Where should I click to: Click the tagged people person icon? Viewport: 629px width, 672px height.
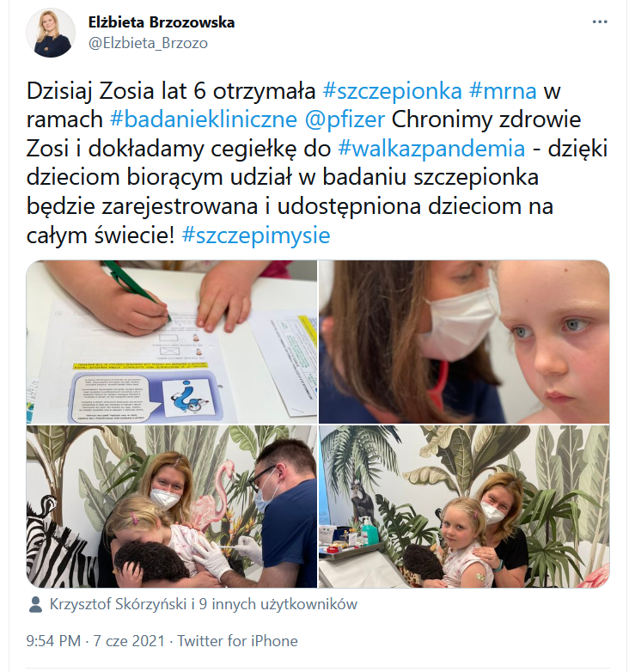35,604
